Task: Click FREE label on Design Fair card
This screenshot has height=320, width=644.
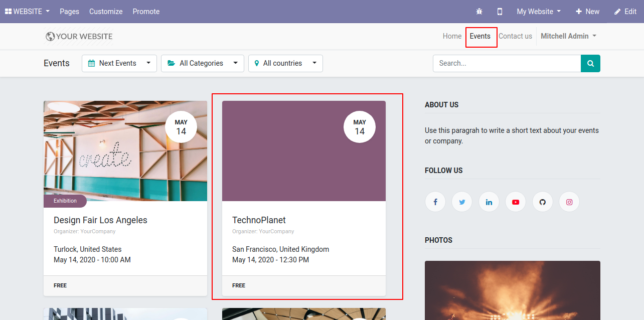Action: click(x=60, y=285)
